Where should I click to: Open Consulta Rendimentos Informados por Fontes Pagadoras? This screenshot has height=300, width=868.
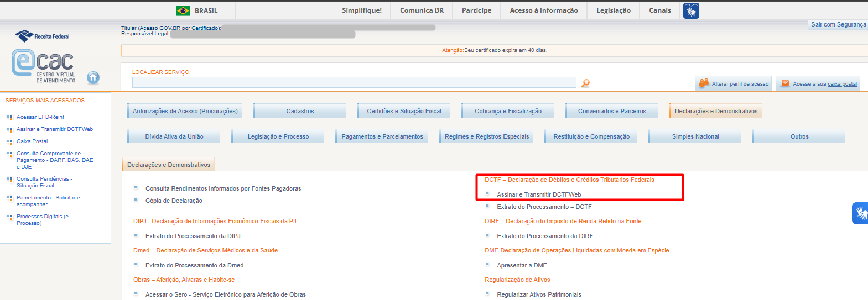(223, 188)
